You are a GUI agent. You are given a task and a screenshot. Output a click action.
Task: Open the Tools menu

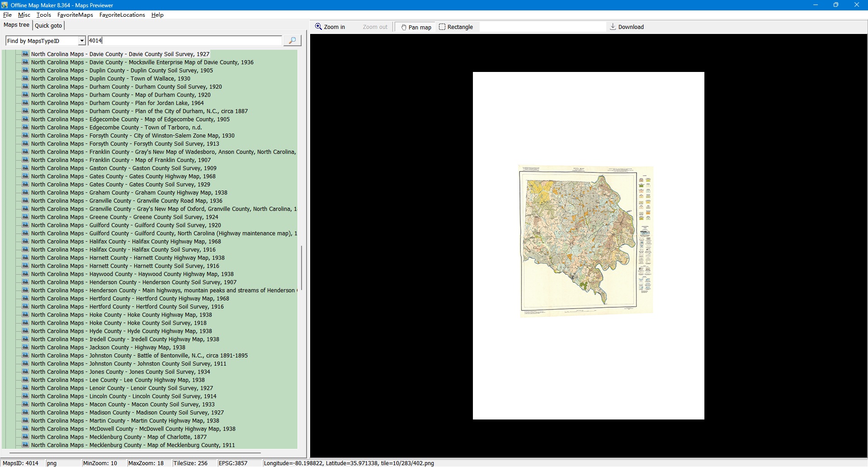pos(43,15)
